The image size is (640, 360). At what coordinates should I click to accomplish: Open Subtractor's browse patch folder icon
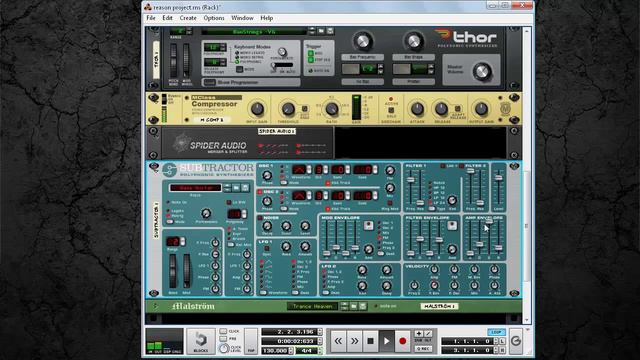tap(236, 188)
